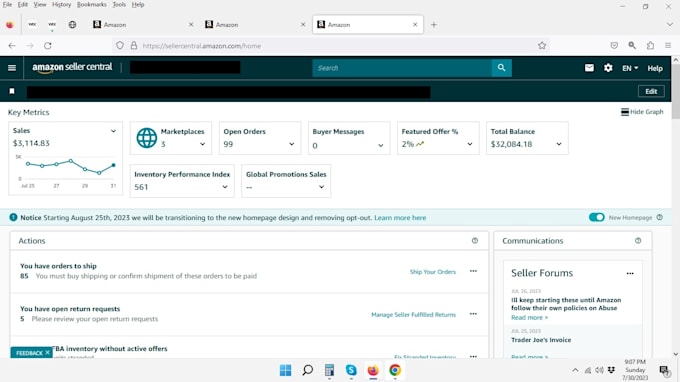Open more options for open return requests
680x382 pixels.
473,314
